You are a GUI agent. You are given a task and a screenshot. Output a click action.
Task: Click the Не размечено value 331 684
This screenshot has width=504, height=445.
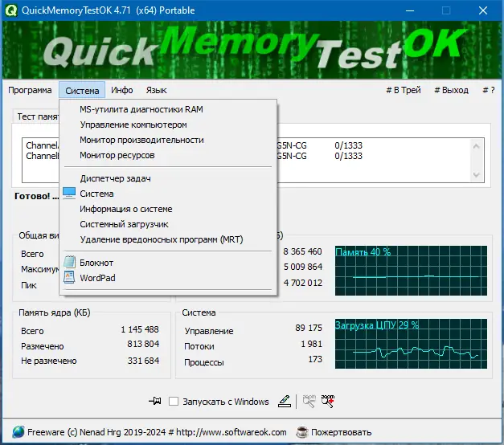pos(143,361)
